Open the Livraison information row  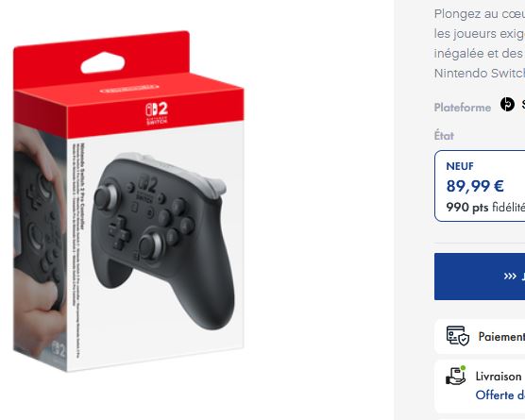click(x=480, y=386)
